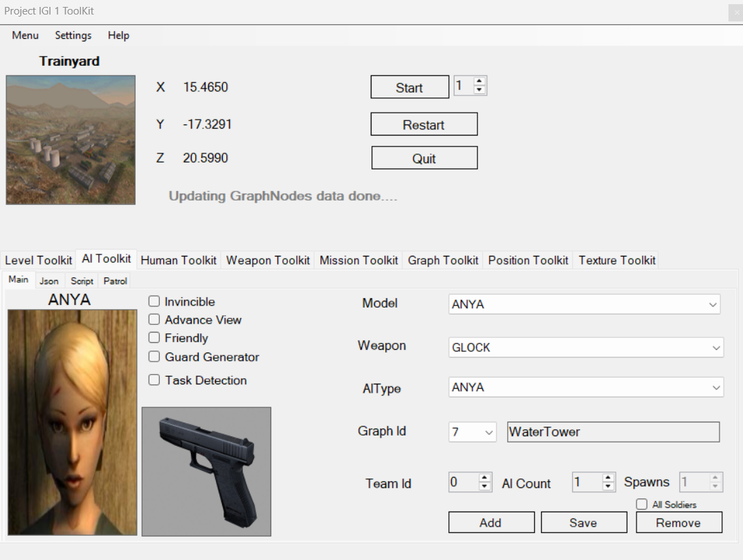Click the Remove button
743x560 pixels.
(x=679, y=522)
